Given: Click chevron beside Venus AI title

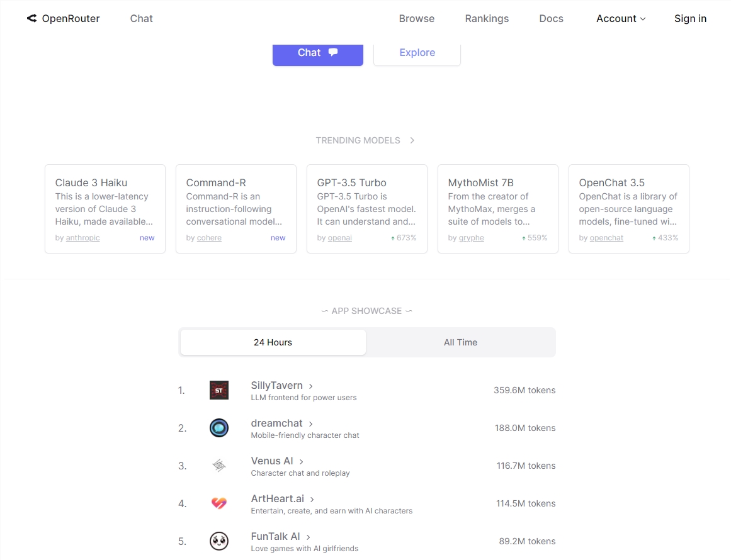Looking at the screenshot, I should (x=302, y=462).
